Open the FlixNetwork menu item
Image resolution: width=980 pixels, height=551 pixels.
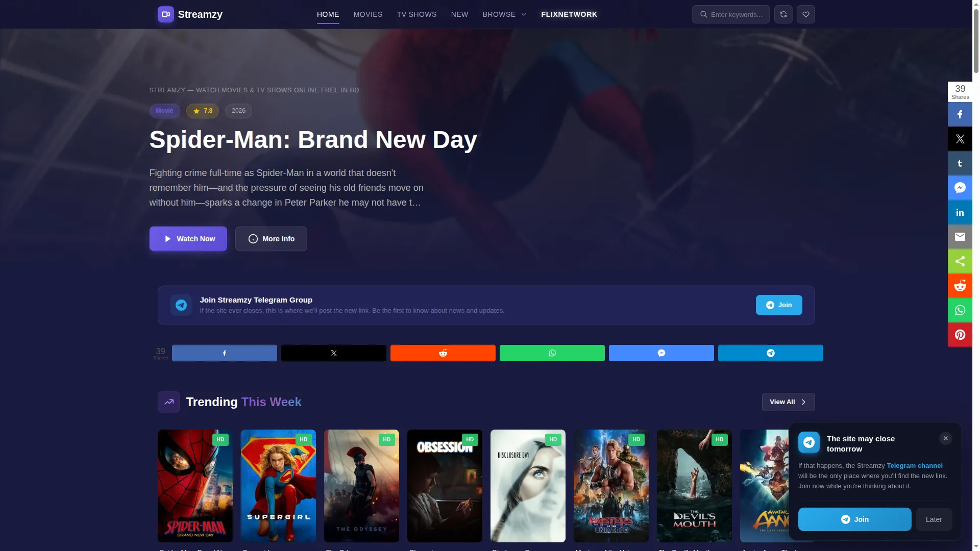569,14
